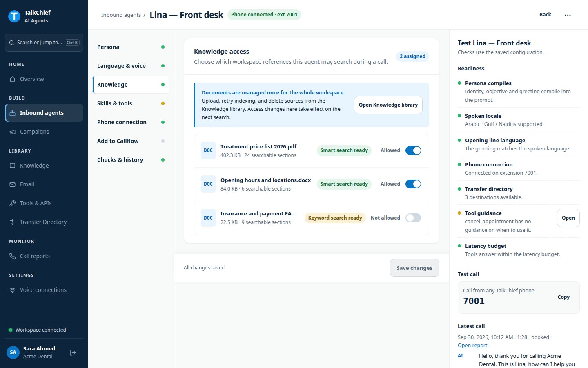Viewport: 588px width, 368px height.
Task: Click the Keyword search ready status pill
Action: click(x=335, y=218)
